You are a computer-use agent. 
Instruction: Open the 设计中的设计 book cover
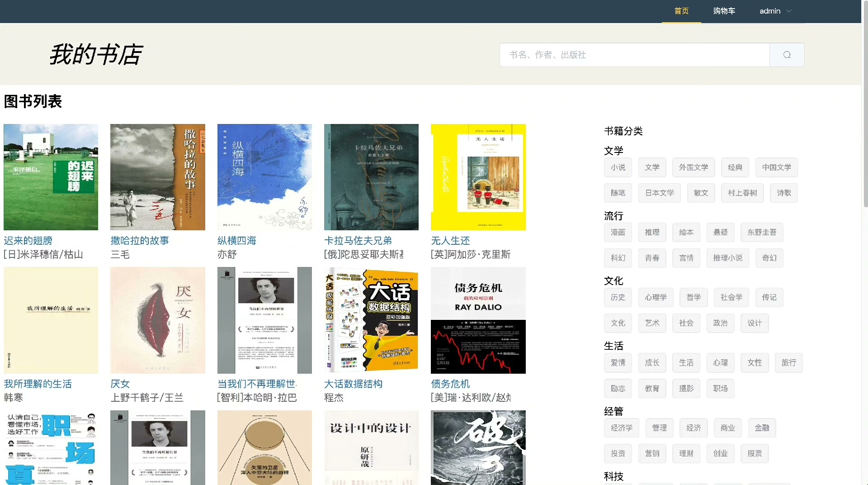[371, 447]
